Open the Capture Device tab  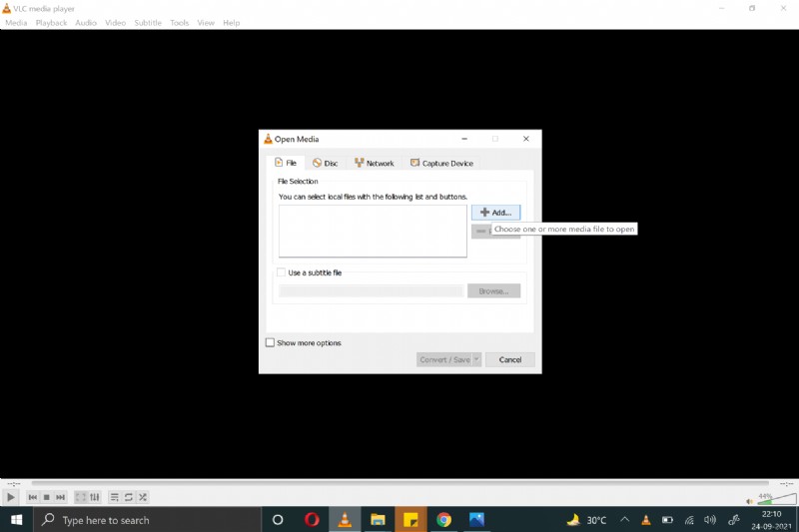441,163
